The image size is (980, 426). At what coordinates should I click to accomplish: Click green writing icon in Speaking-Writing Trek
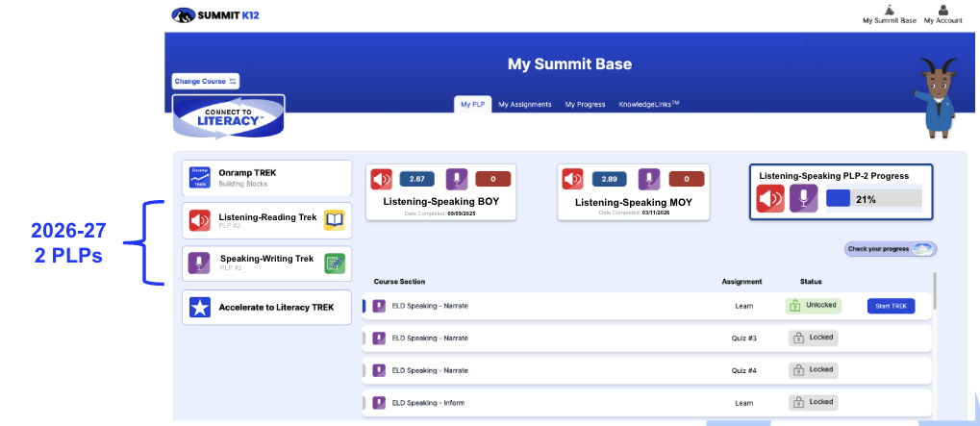tap(335, 263)
